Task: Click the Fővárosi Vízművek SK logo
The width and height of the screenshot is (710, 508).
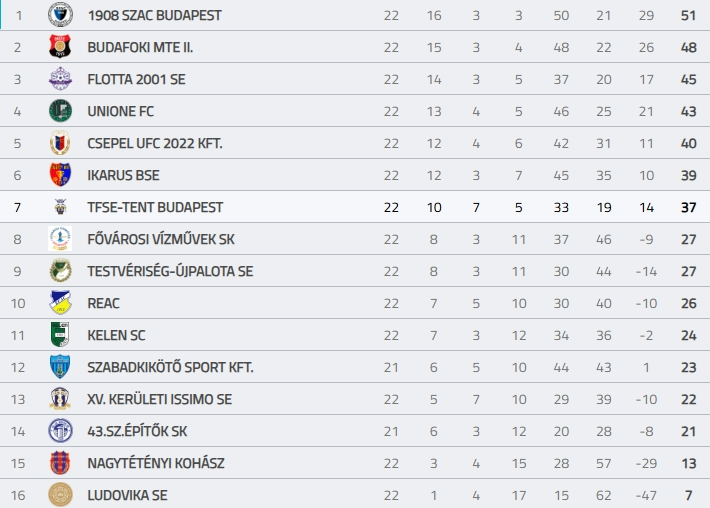Action: coord(60,239)
